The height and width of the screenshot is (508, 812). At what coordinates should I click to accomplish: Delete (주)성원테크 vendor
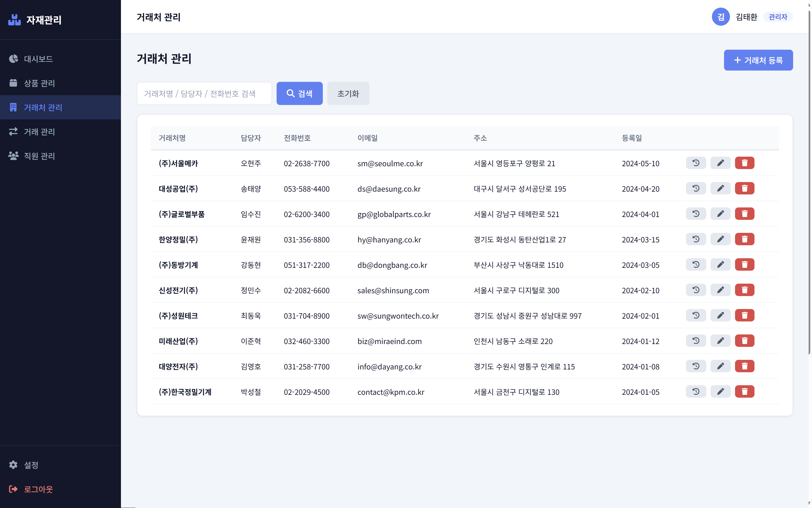click(x=745, y=315)
